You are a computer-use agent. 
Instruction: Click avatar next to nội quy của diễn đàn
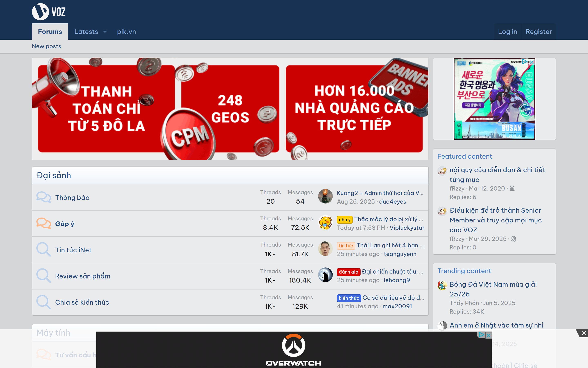point(442,171)
